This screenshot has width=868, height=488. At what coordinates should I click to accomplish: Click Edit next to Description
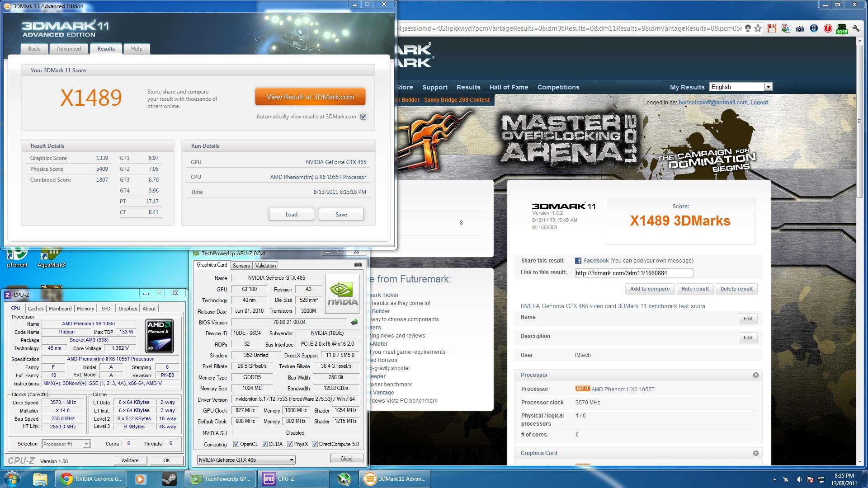coord(748,338)
